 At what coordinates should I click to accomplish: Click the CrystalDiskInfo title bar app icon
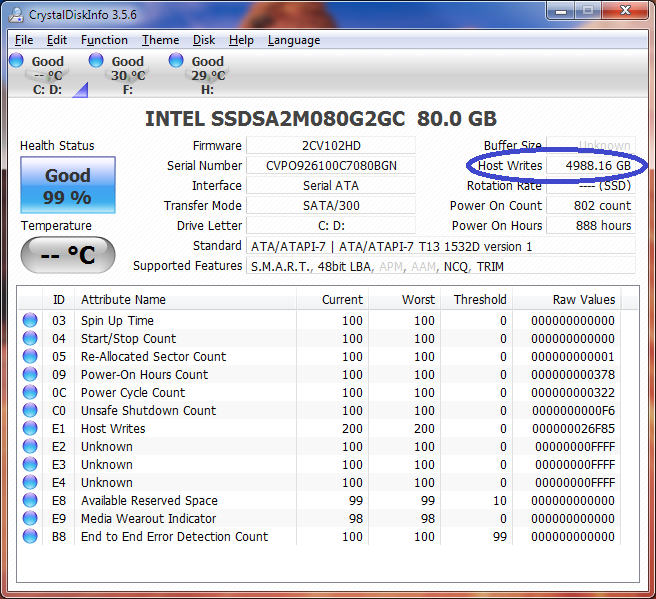[16, 14]
